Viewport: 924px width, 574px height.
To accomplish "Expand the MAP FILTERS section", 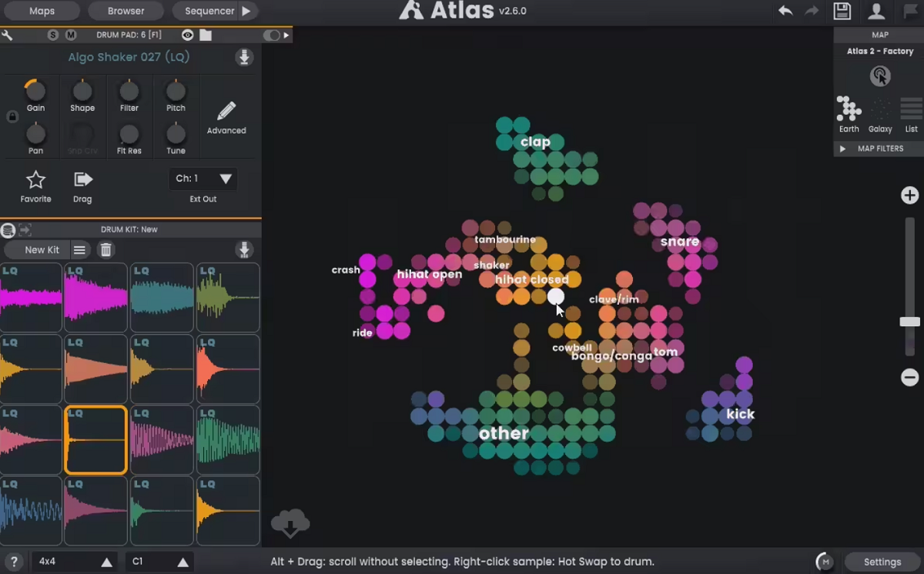I will pyautogui.click(x=879, y=149).
